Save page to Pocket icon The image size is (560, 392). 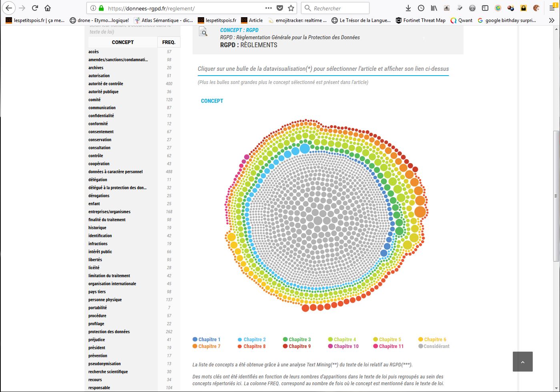pyautogui.click(x=280, y=8)
